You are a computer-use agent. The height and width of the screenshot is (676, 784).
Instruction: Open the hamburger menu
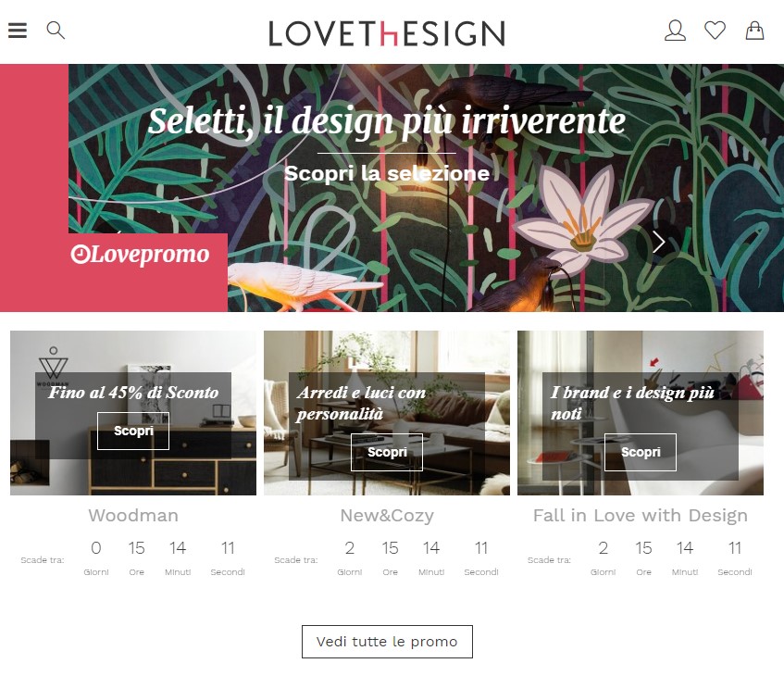(18, 31)
